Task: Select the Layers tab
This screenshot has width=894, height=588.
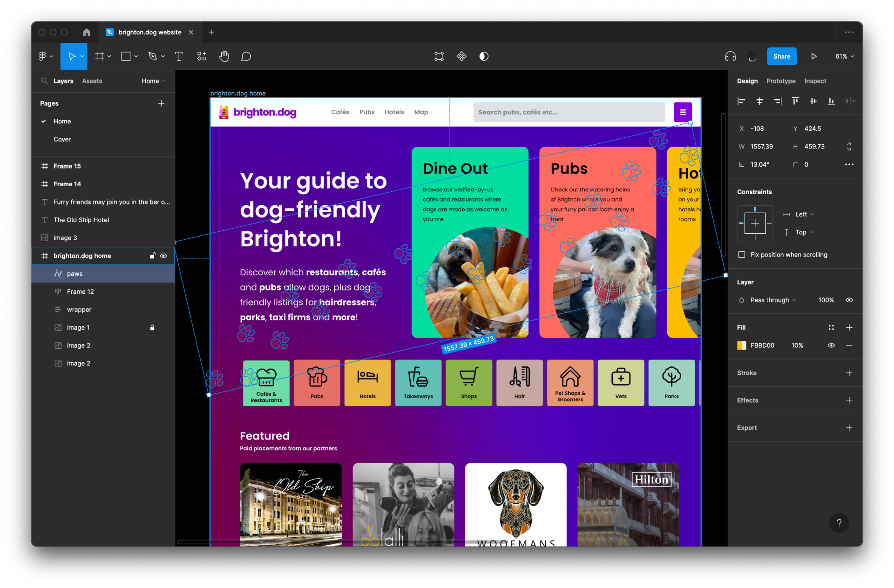Action: click(63, 81)
